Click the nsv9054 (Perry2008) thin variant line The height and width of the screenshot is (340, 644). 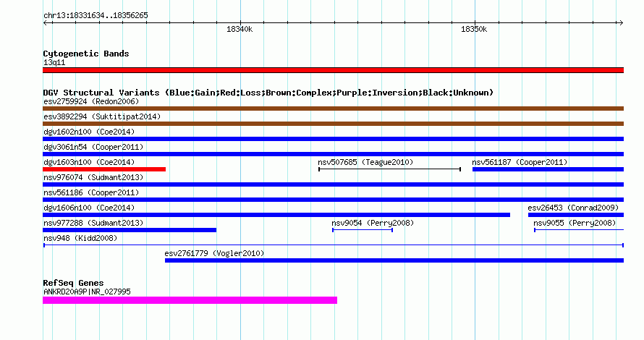(363, 230)
